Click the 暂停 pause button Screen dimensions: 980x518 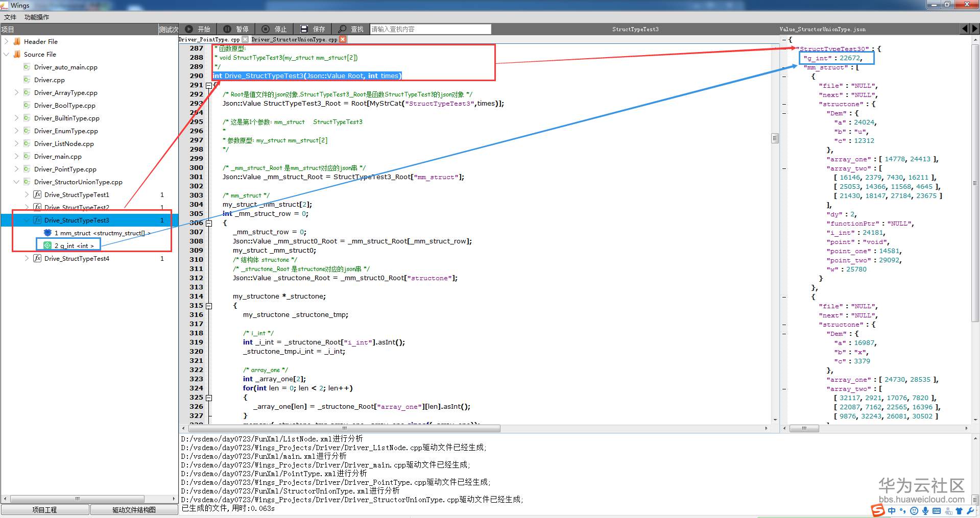236,29
